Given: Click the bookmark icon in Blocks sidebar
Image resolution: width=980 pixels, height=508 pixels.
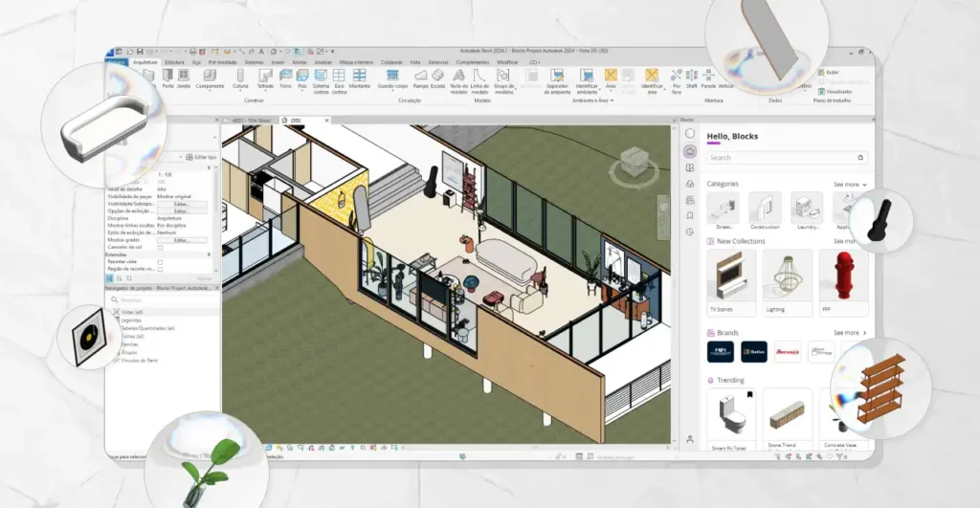Looking at the screenshot, I should click(690, 215).
